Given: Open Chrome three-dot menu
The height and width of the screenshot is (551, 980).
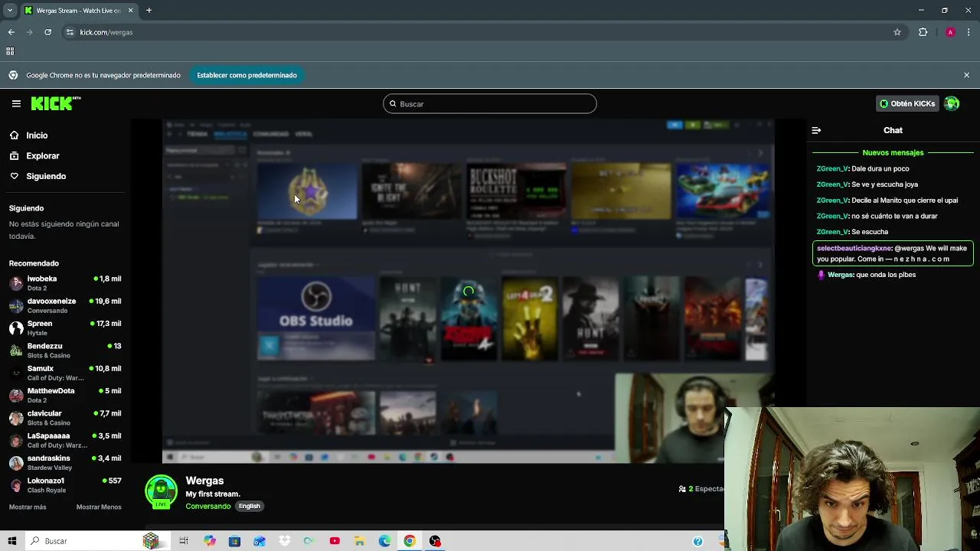Looking at the screenshot, I should point(969,32).
